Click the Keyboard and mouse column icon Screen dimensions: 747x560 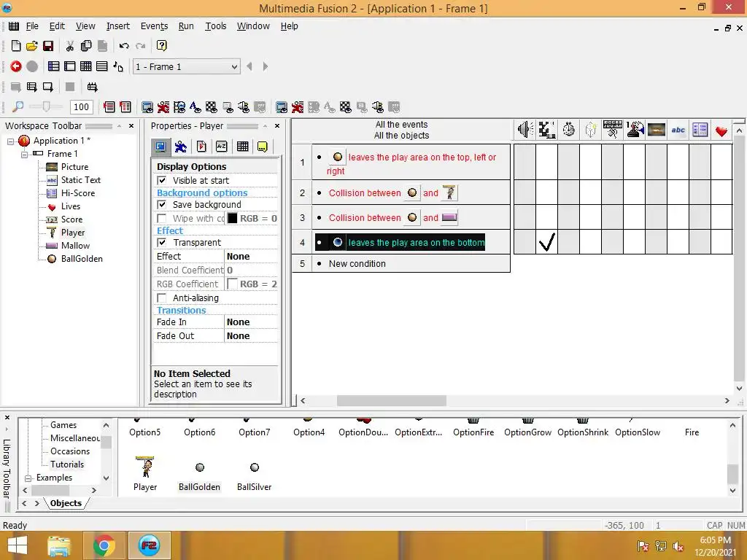613,130
